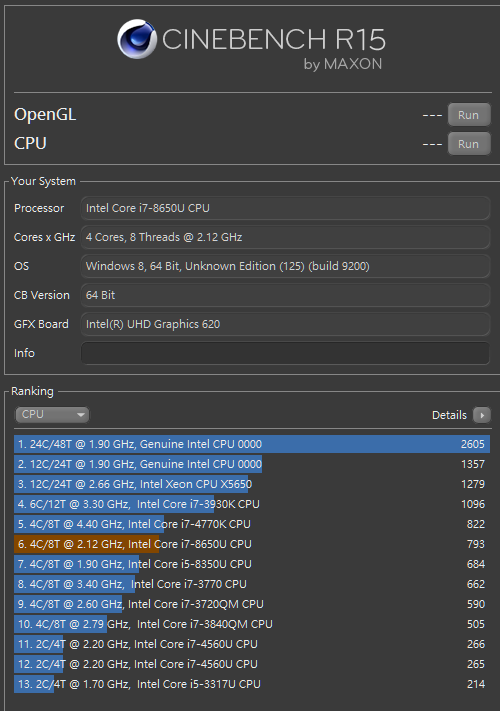Click into the Info text field
The height and width of the screenshot is (711, 500).
click(x=285, y=353)
